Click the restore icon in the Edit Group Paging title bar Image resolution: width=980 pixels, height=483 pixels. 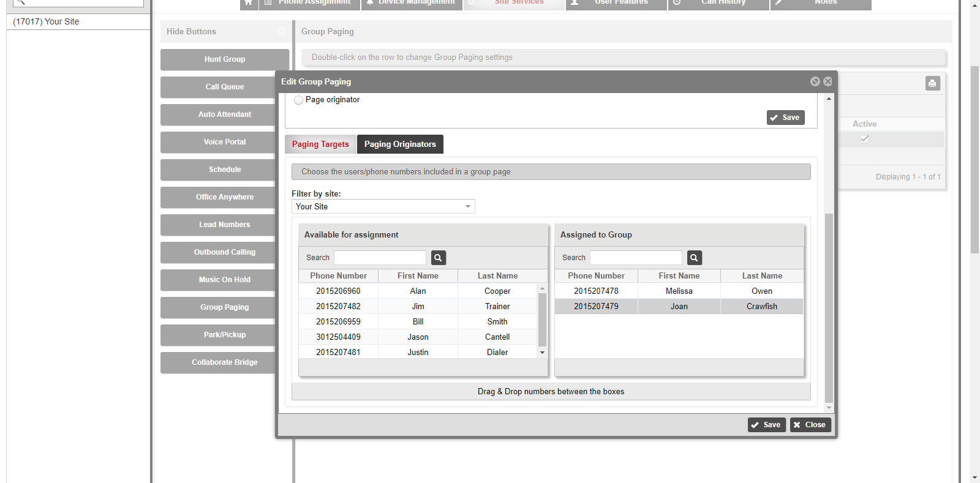click(x=815, y=81)
